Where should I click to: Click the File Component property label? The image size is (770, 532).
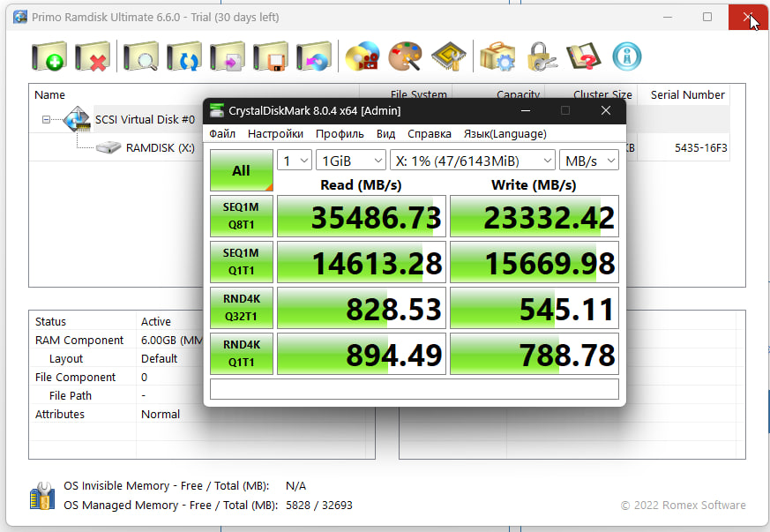click(75, 378)
